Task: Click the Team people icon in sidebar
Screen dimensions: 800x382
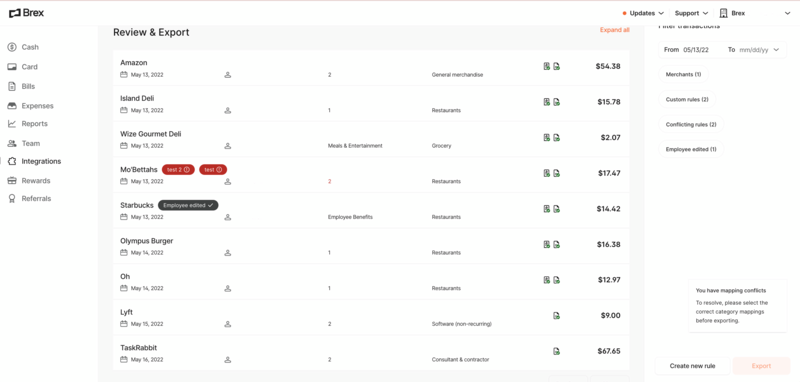Action: point(12,143)
